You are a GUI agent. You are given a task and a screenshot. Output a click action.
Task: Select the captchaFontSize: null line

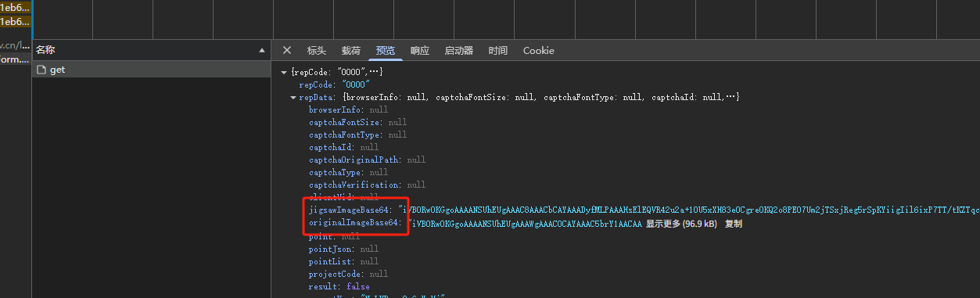[x=357, y=122]
